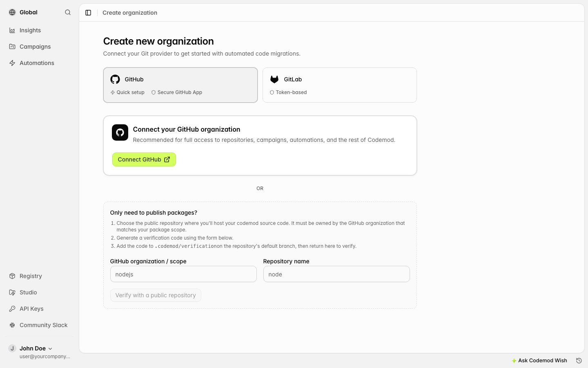Click the OR divider label
Viewport: 588px width, 368px height.
click(260, 188)
